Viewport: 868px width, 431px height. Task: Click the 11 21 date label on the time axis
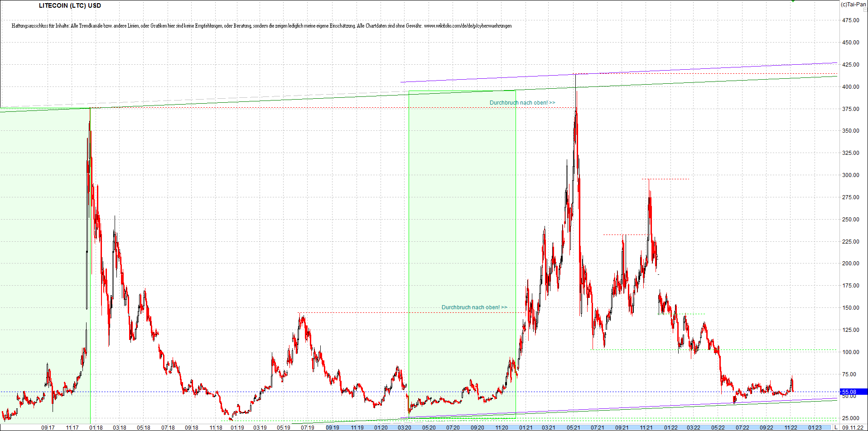[x=646, y=427]
